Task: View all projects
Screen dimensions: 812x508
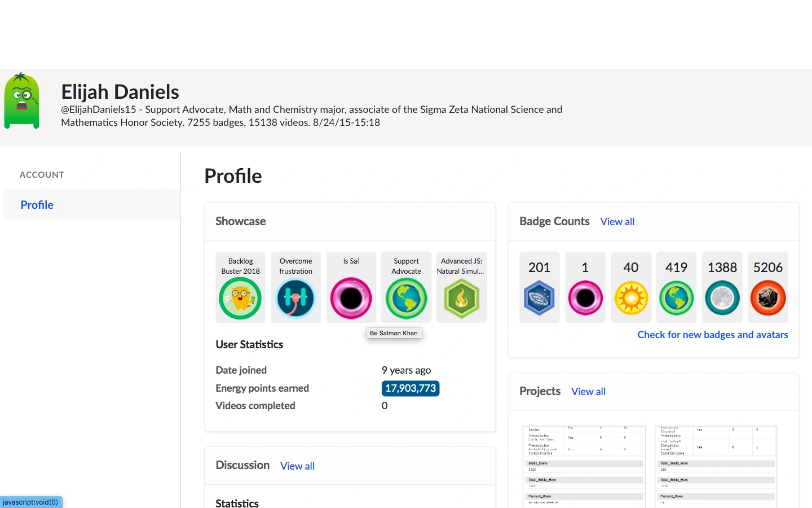Action: coord(588,392)
